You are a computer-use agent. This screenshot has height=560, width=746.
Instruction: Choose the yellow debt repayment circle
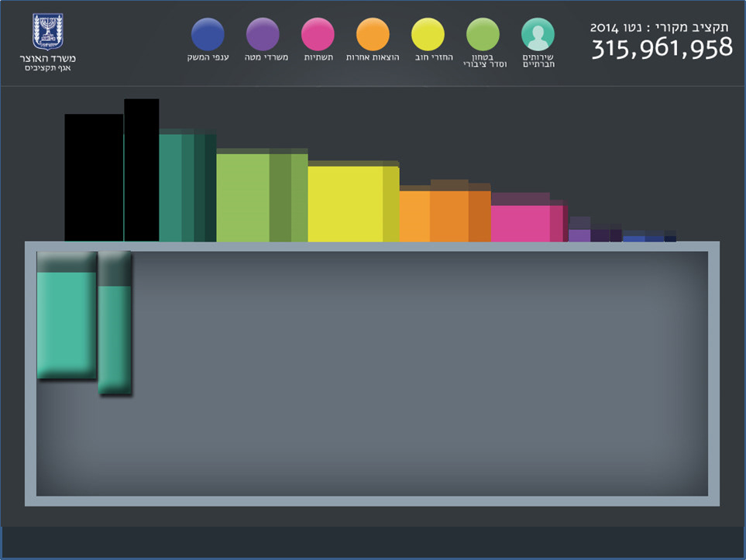point(428,34)
